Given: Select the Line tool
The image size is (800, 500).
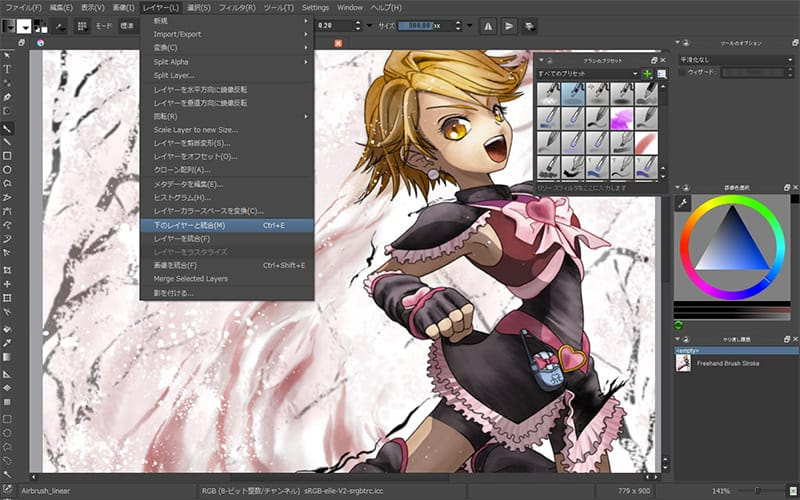Looking at the screenshot, I should click(x=7, y=142).
